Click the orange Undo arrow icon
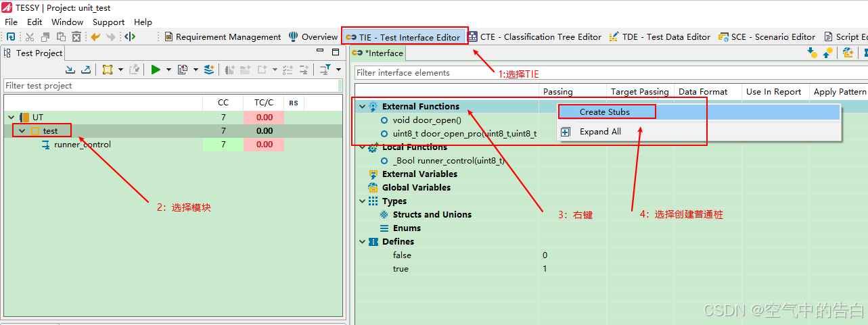 click(x=95, y=37)
